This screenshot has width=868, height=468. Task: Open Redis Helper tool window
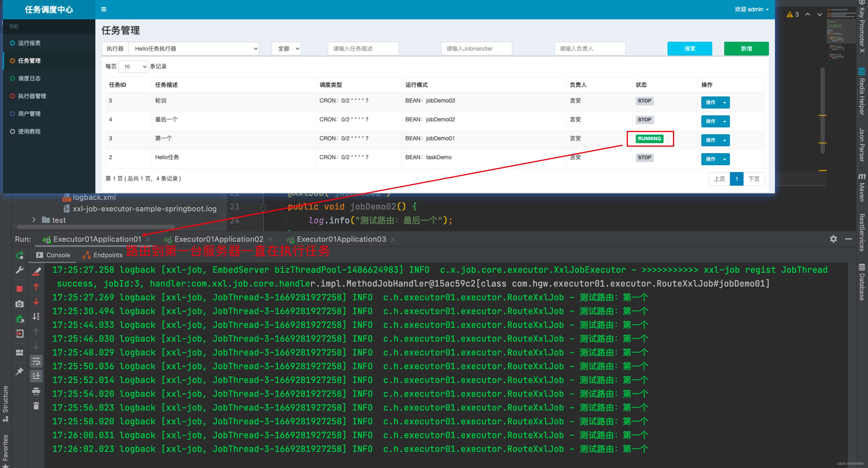tap(862, 91)
